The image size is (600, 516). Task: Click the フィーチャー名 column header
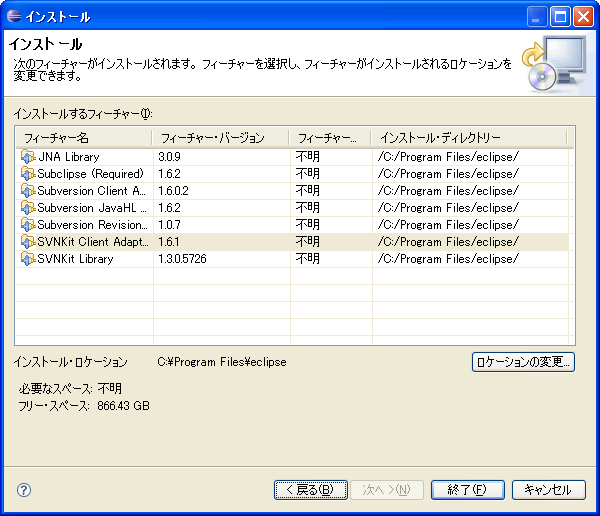pos(84,138)
